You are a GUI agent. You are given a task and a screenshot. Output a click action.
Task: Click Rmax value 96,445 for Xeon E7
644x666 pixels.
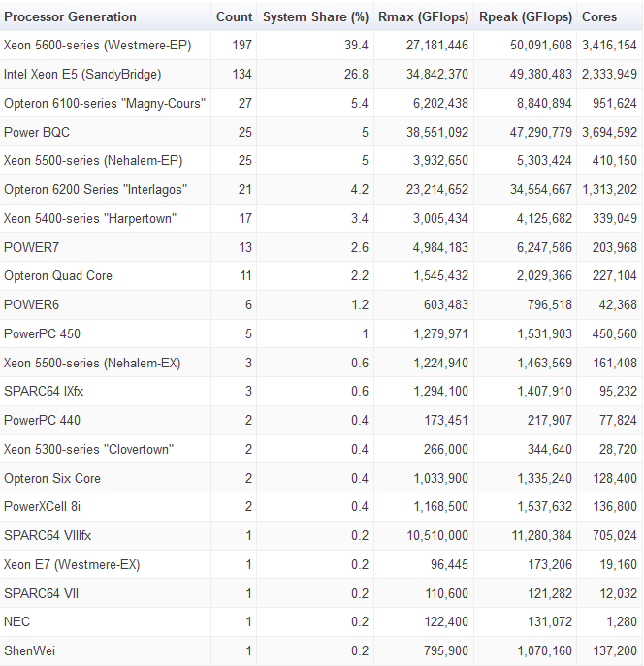449,564
